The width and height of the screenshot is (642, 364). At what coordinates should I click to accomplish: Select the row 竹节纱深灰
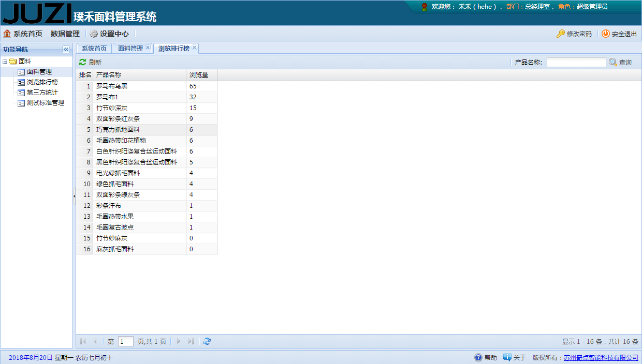click(147, 108)
